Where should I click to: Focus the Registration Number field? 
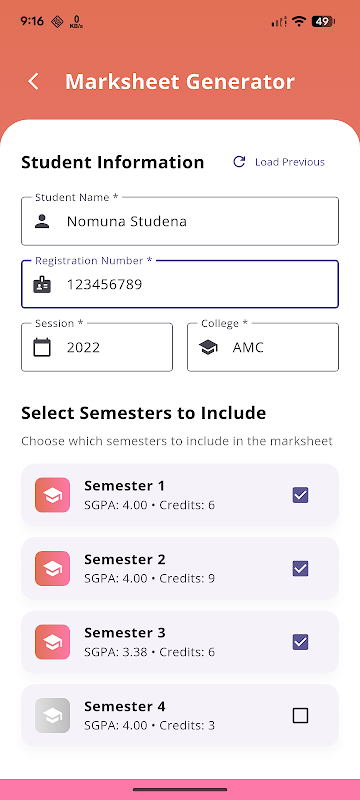[x=180, y=284]
